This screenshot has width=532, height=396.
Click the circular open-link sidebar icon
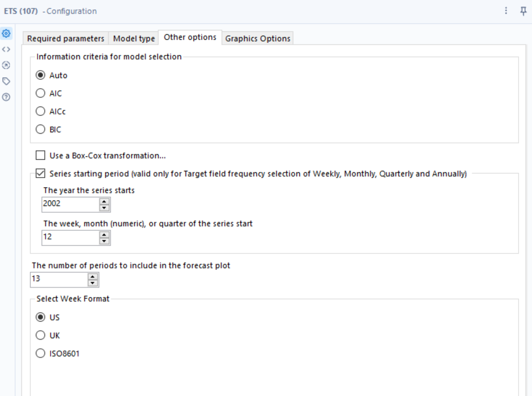[x=6, y=65]
